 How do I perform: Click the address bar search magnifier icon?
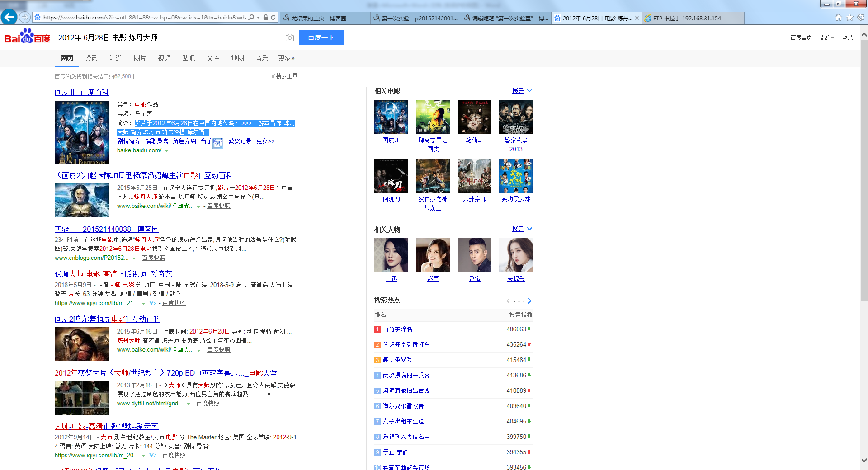251,18
